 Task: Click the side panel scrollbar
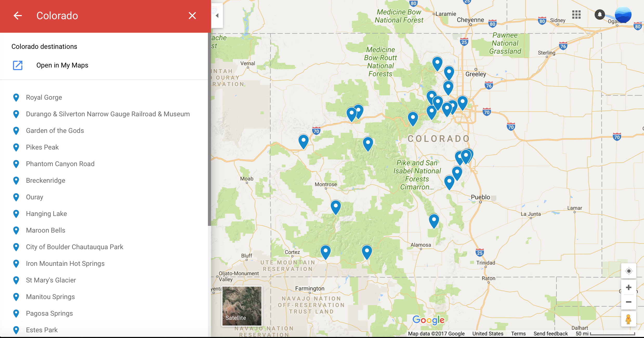click(209, 129)
